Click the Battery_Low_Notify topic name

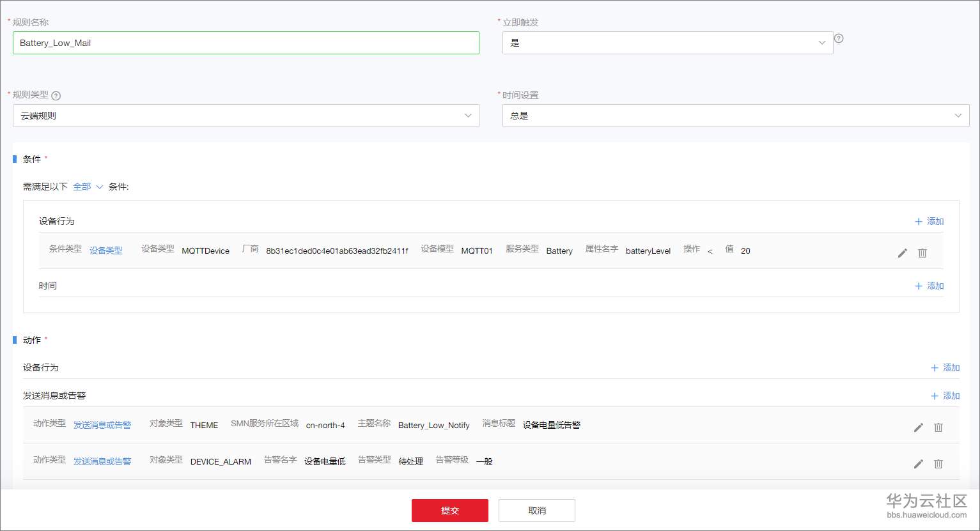(x=434, y=425)
